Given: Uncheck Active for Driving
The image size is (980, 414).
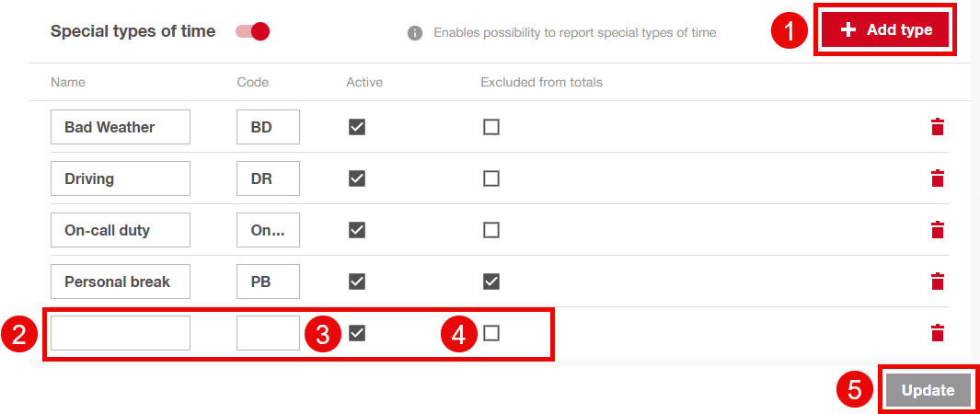Looking at the screenshot, I should click(x=357, y=178).
